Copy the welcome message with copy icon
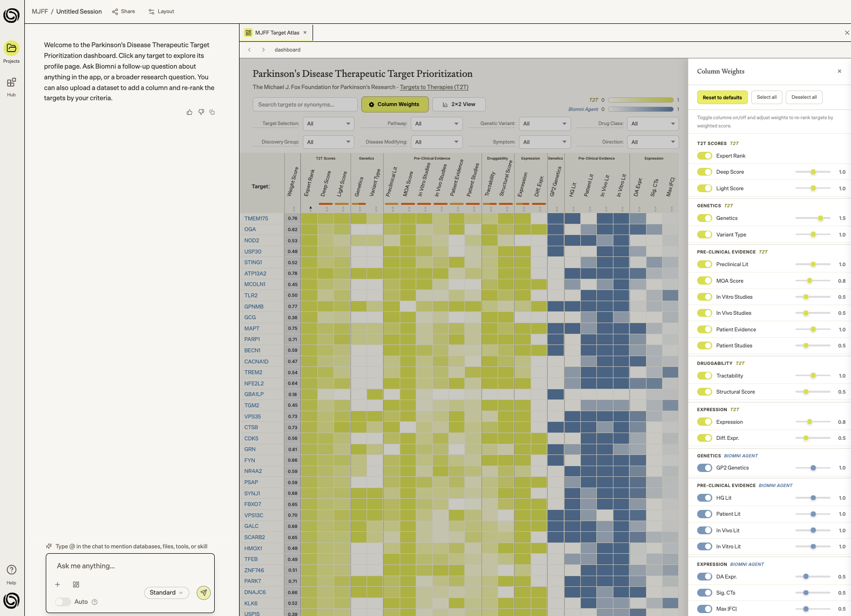The image size is (851, 616). (x=212, y=112)
